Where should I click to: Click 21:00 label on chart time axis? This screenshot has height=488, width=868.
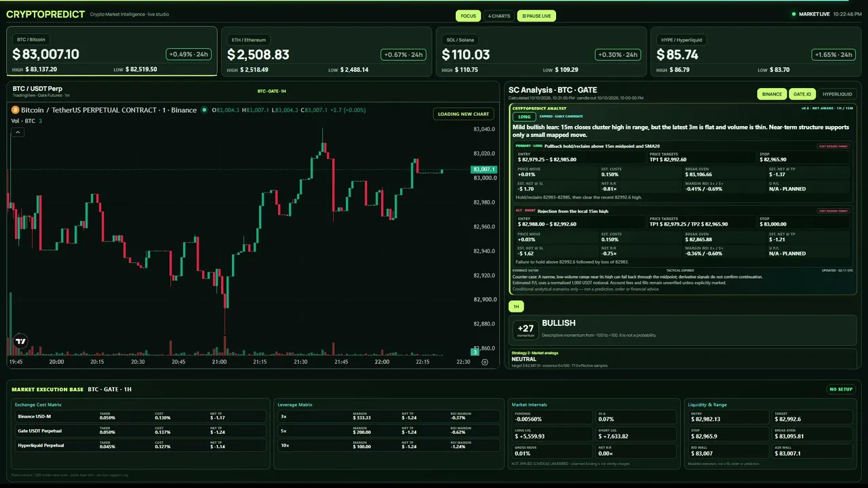click(220, 362)
